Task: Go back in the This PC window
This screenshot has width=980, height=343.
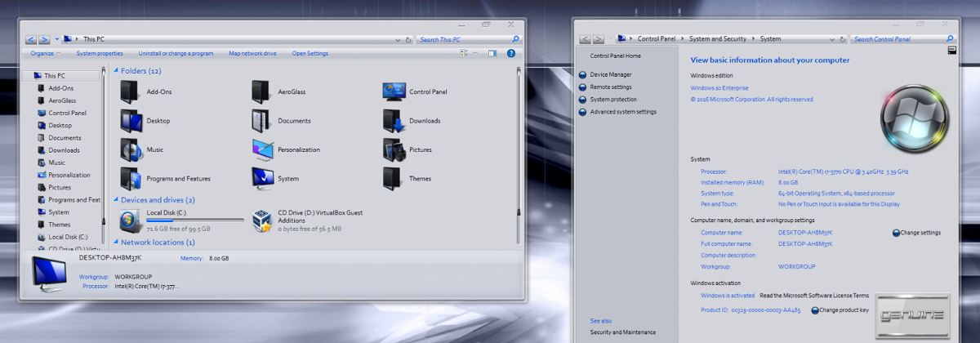Action: point(31,39)
